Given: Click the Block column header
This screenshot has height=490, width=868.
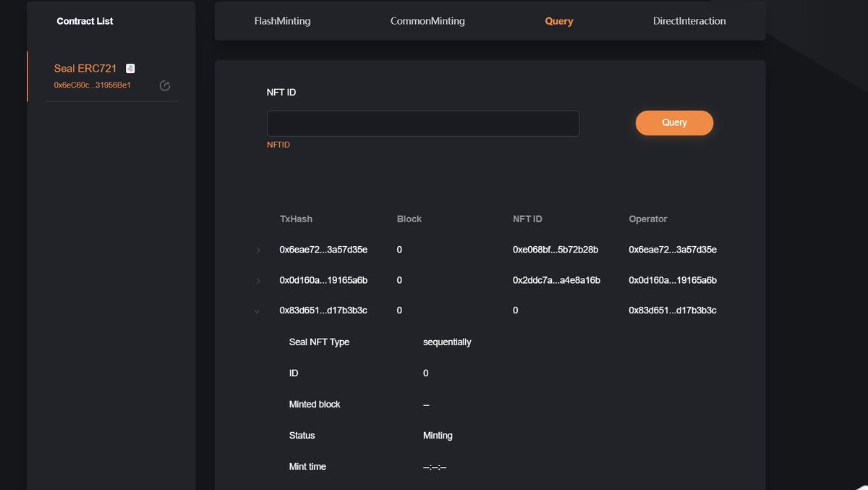Looking at the screenshot, I should tap(409, 219).
